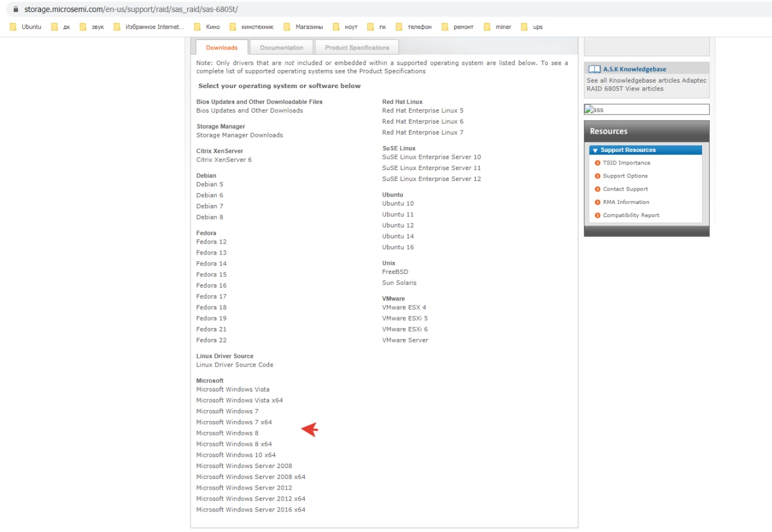Viewport: 772px width, 532px height.
Task: Open the звук bookmark folder
Action: click(x=92, y=27)
